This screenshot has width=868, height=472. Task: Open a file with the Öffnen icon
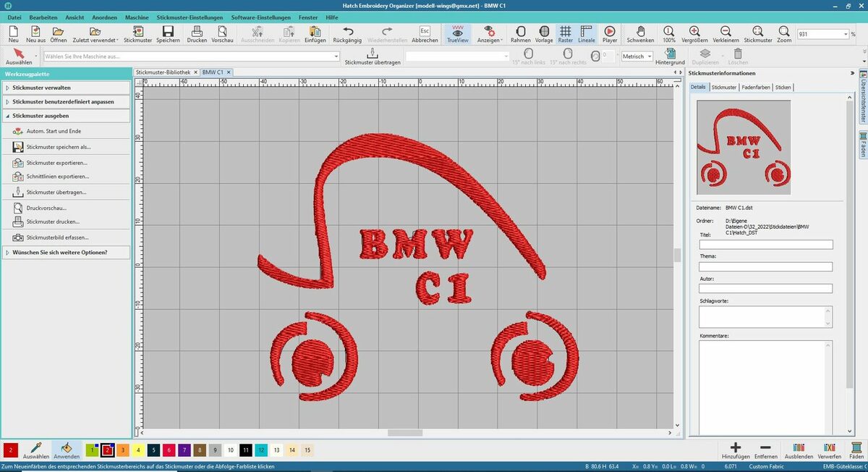tap(59, 34)
